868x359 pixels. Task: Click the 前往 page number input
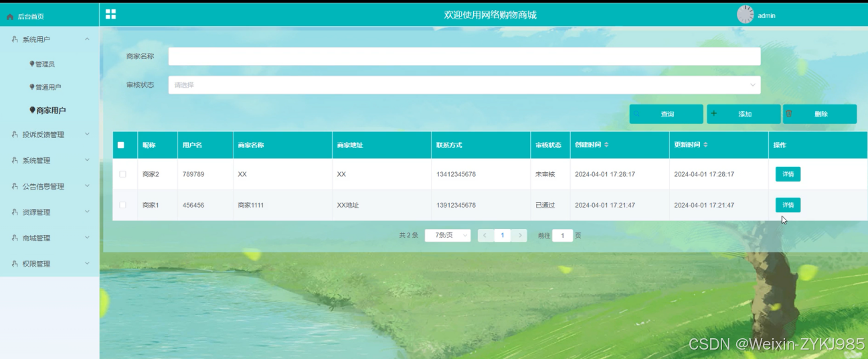coord(562,236)
